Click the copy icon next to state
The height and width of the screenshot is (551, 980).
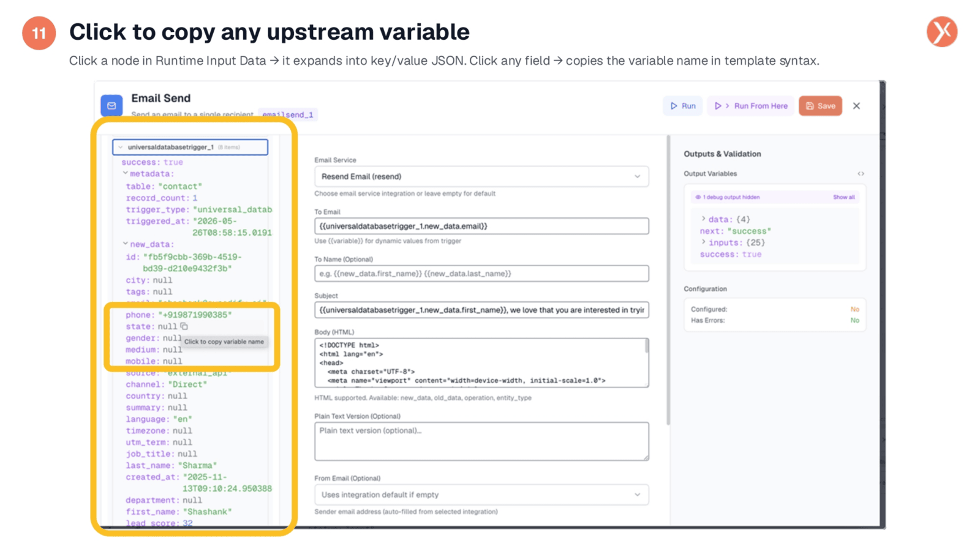(184, 326)
